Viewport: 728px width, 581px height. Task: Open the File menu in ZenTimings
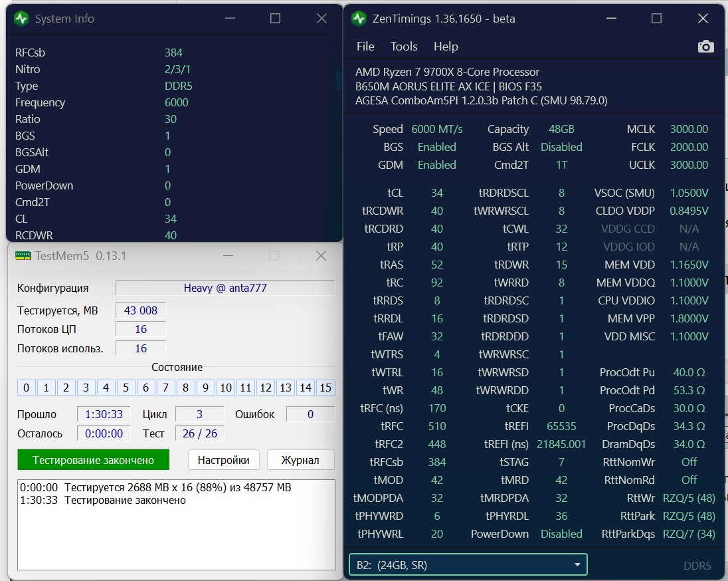365,47
